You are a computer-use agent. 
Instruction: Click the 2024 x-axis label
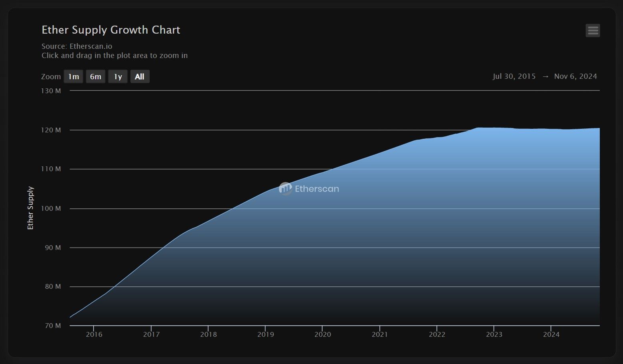tap(551, 334)
